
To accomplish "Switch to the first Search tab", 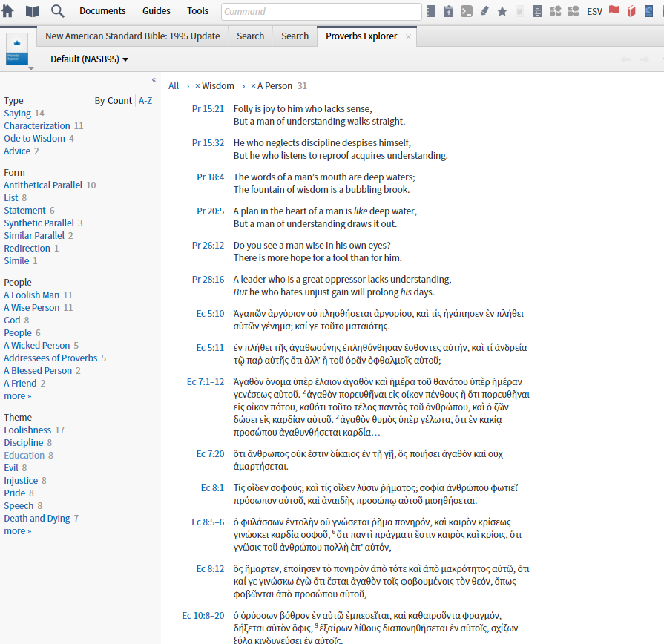I will pyautogui.click(x=250, y=36).
